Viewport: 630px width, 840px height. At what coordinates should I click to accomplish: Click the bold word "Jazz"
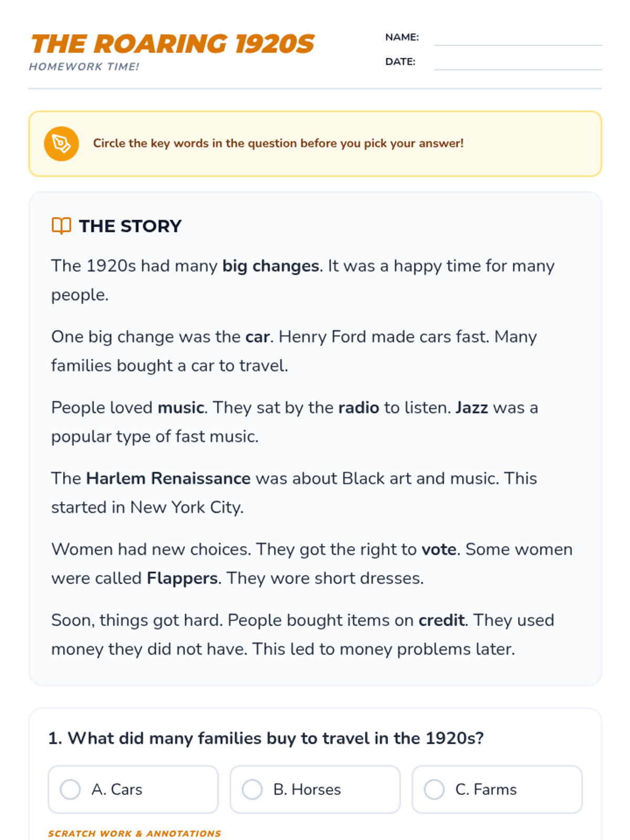click(x=471, y=407)
